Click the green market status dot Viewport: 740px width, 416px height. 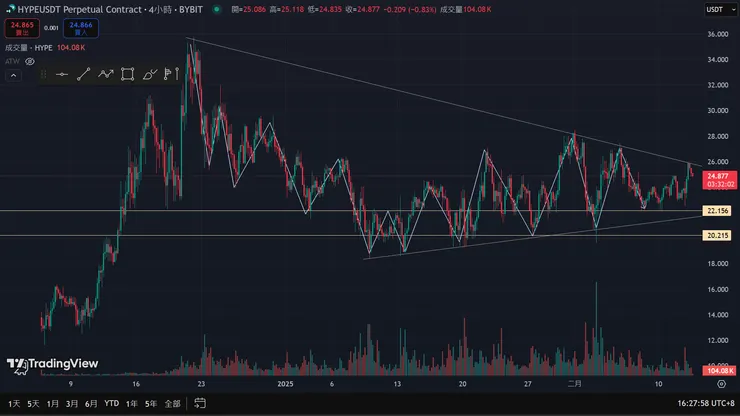[217, 9]
